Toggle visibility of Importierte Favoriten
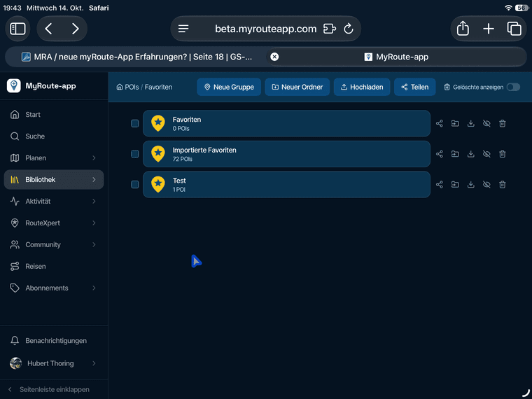This screenshot has width=532, height=399. 486,154
